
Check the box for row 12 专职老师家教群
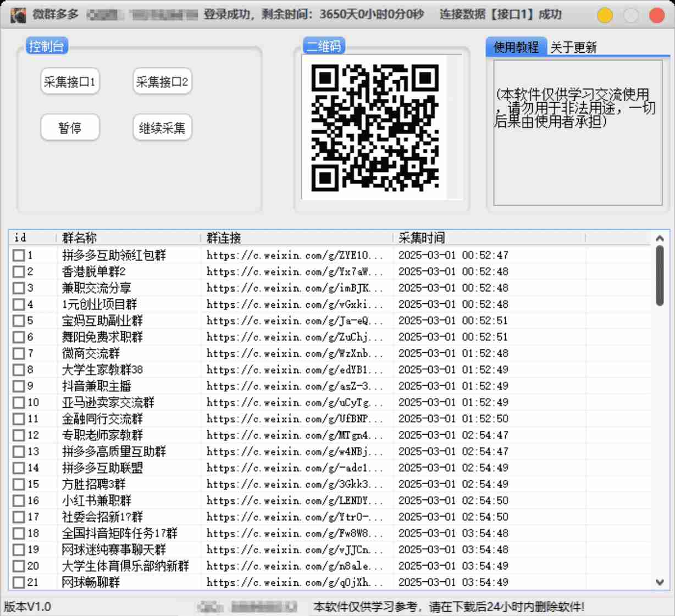(19, 435)
